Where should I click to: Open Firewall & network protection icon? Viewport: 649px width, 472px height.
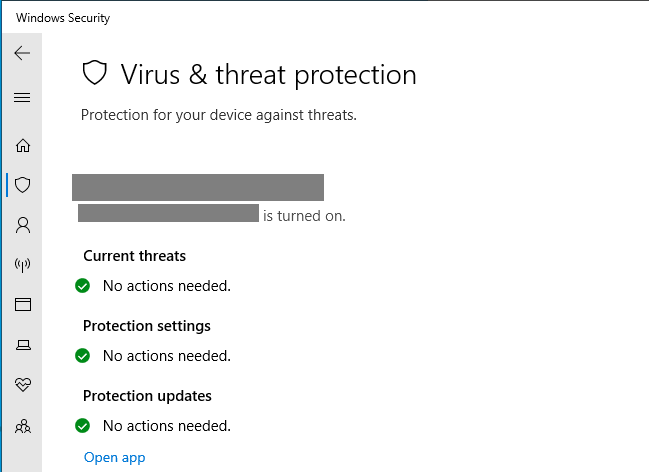pos(22,265)
